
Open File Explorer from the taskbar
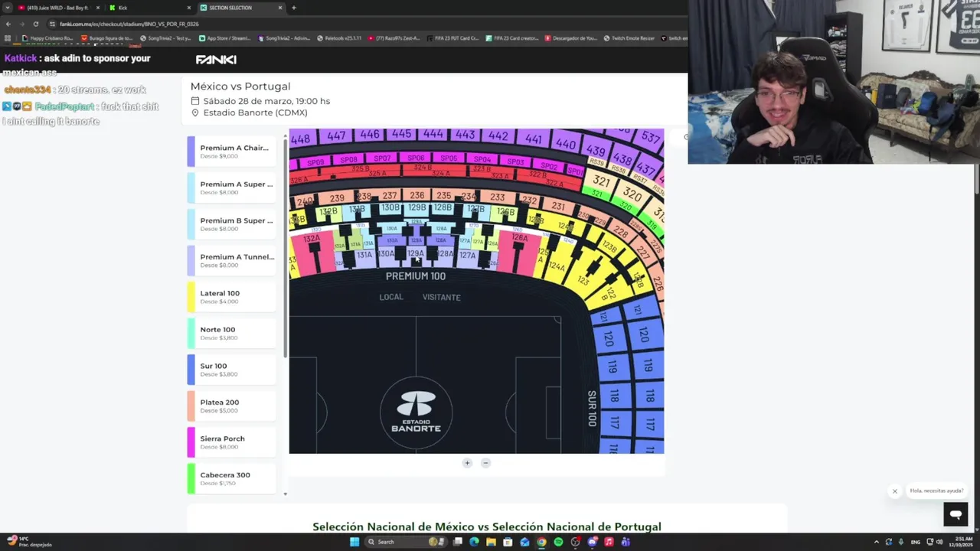pyautogui.click(x=491, y=542)
